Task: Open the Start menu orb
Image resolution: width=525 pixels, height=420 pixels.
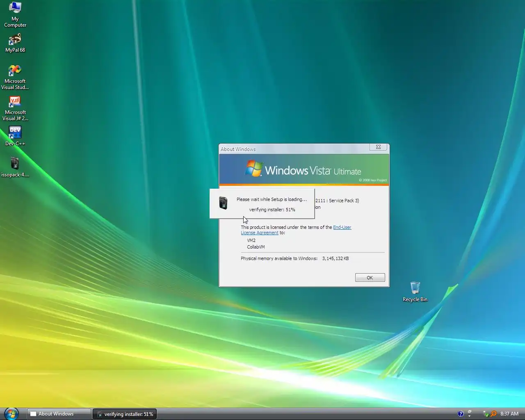Action: [11, 414]
